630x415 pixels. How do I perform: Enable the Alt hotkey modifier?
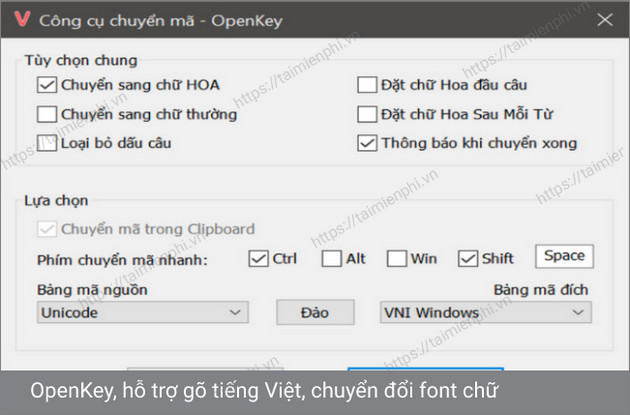tap(332, 259)
